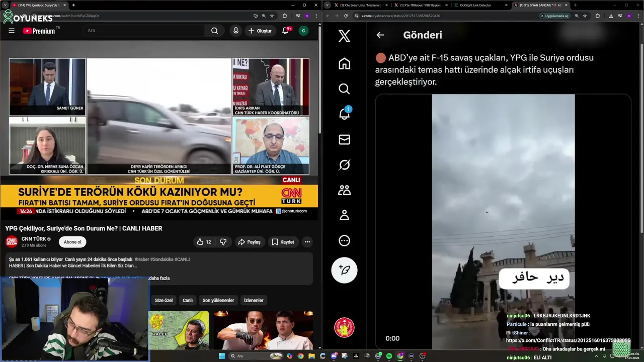Open Windows Start button
The image size is (644, 362).
222,356
